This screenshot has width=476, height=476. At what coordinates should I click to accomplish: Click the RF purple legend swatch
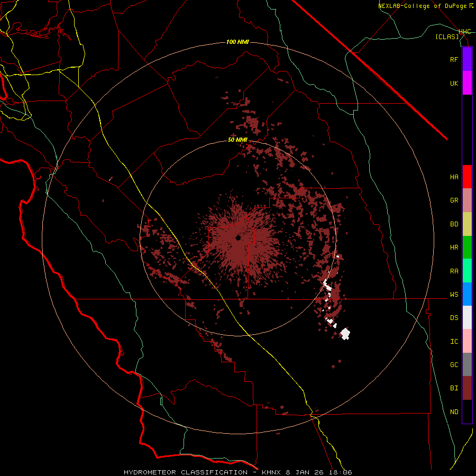pos(467,59)
